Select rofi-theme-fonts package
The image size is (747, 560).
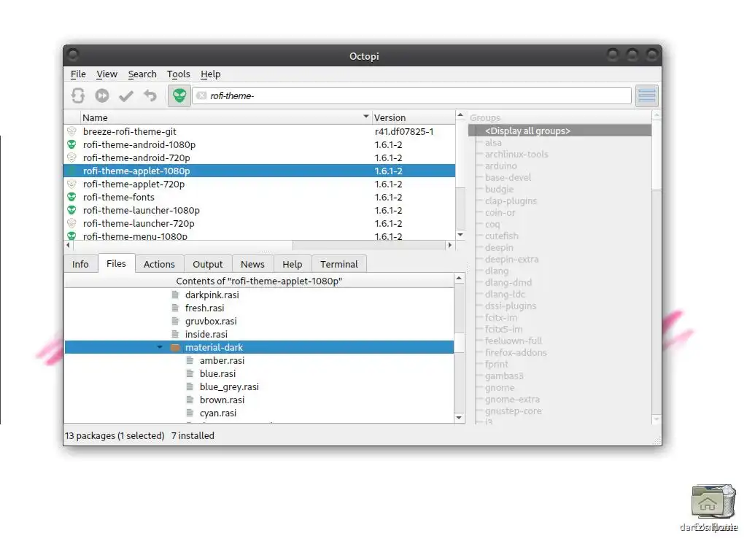(x=260, y=197)
